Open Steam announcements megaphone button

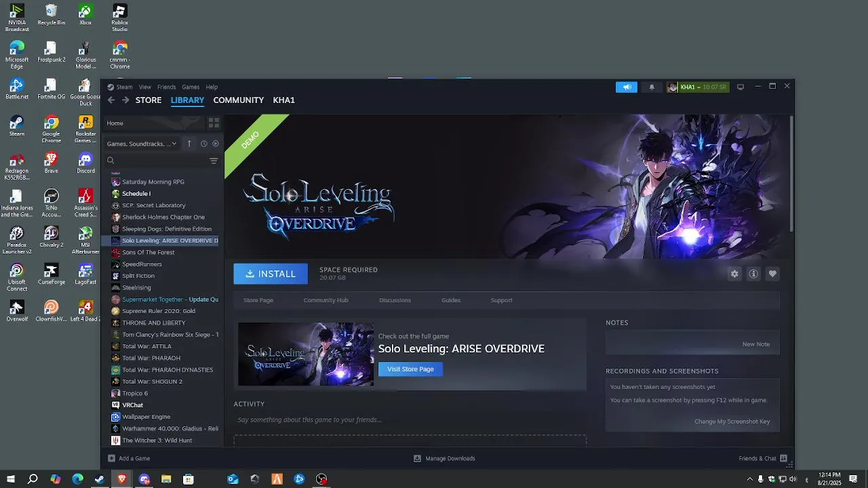[627, 87]
